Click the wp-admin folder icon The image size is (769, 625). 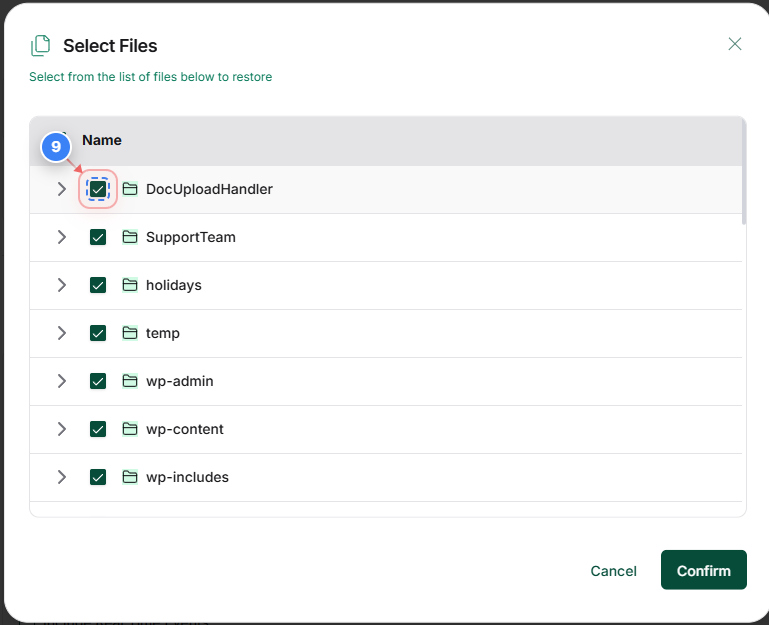point(129,381)
